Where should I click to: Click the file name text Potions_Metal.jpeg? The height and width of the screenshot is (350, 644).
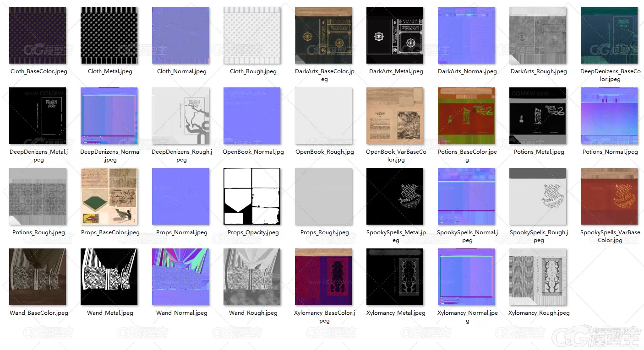pyautogui.click(x=539, y=152)
